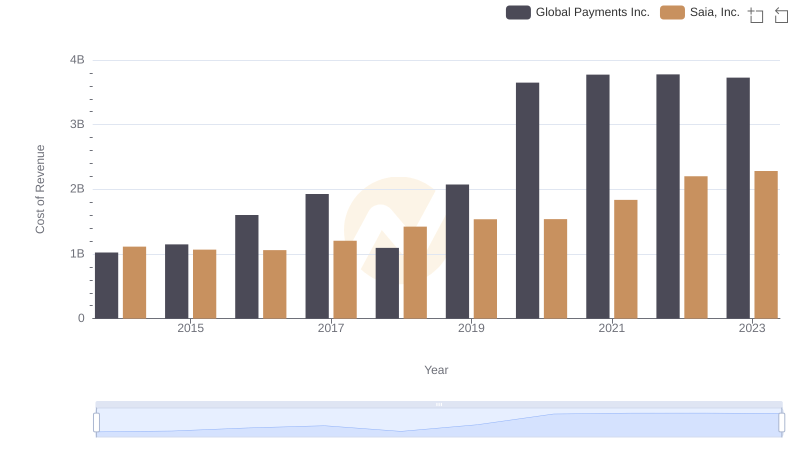Viewport: 800px width, 461px height.
Task: Click the zoom reset icon
Action: (x=781, y=15)
